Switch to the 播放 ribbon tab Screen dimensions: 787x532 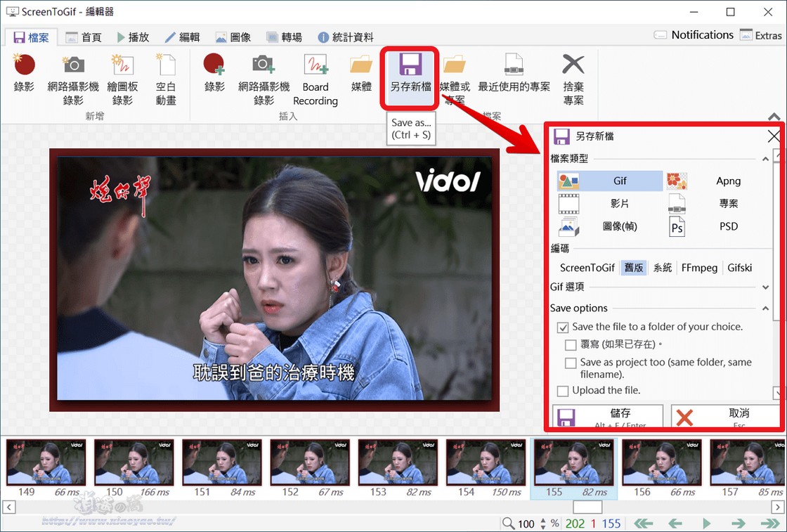pyautogui.click(x=133, y=37)
